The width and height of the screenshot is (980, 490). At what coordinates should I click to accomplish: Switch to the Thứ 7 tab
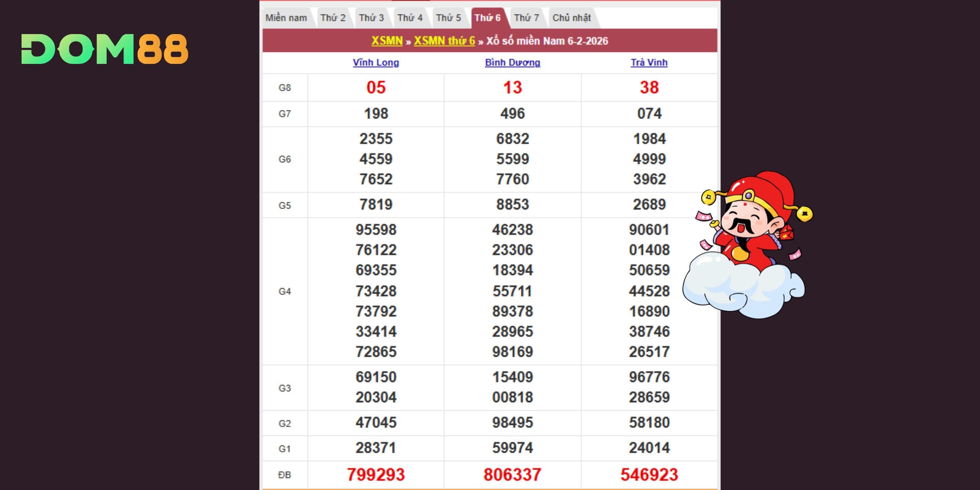pyautogui.click(x=526, y=18)
